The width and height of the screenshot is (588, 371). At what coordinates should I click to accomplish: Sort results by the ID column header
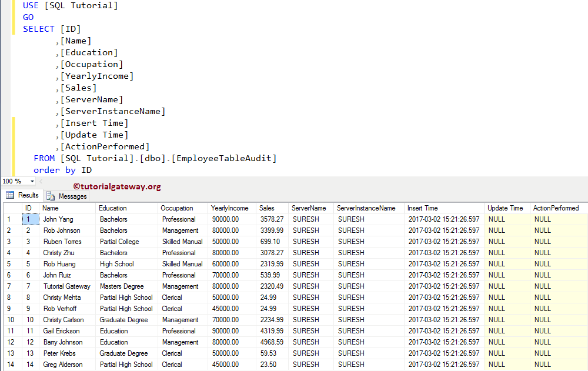pyautogui.click(x=29, y=208)
